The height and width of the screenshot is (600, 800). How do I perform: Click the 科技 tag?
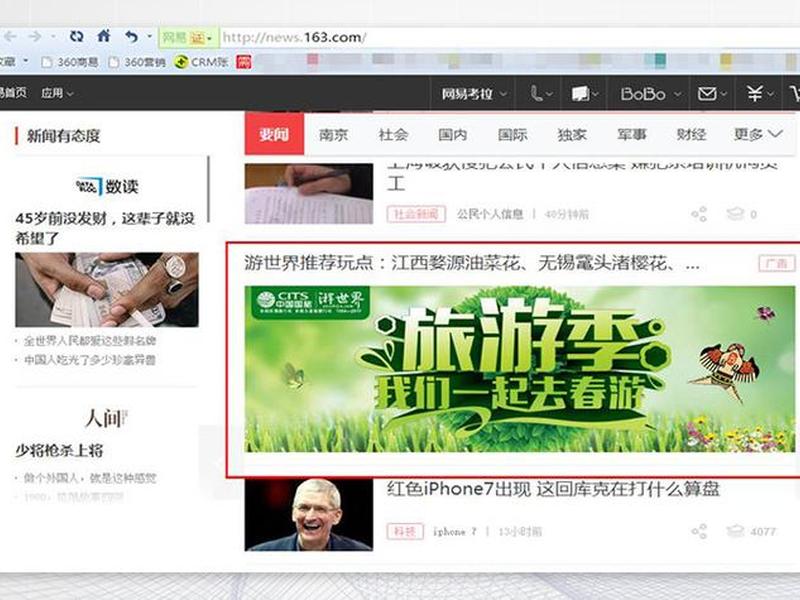point(405,532)
